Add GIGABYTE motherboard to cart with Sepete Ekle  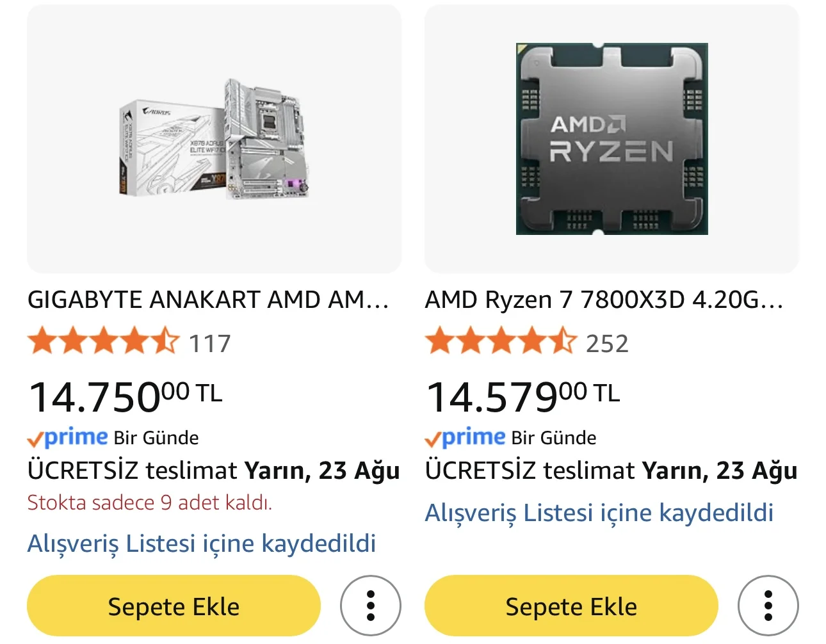point(174,606)
